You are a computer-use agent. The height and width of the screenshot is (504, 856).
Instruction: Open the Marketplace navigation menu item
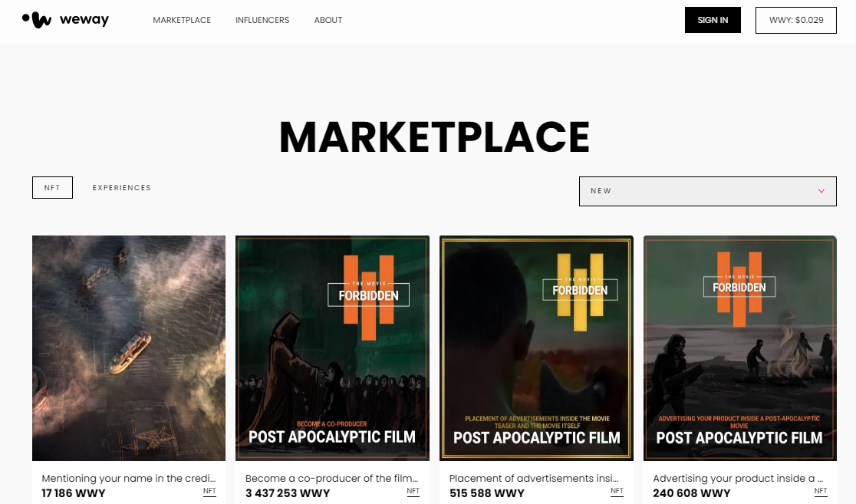coord(182,20)
